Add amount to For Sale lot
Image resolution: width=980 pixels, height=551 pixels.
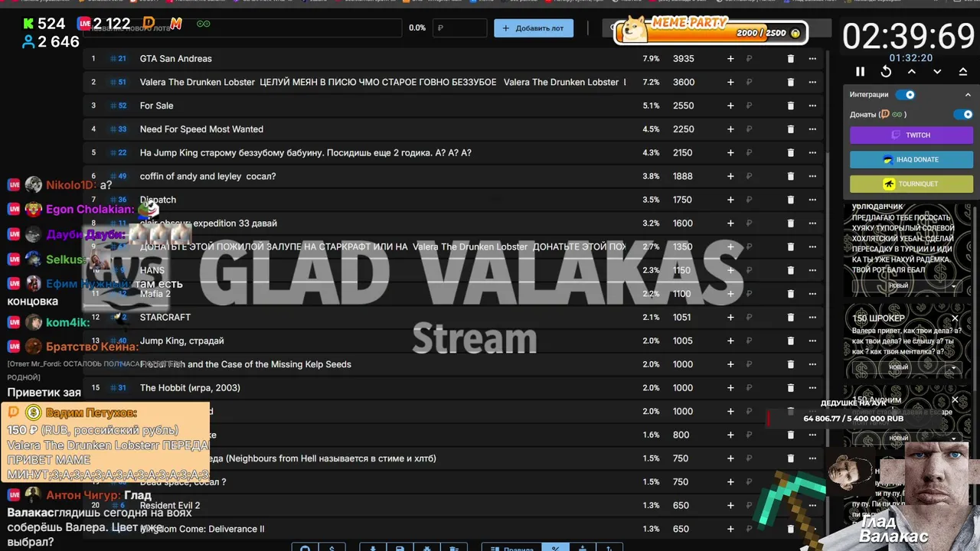pyautogui.click(x=730, y=106)
